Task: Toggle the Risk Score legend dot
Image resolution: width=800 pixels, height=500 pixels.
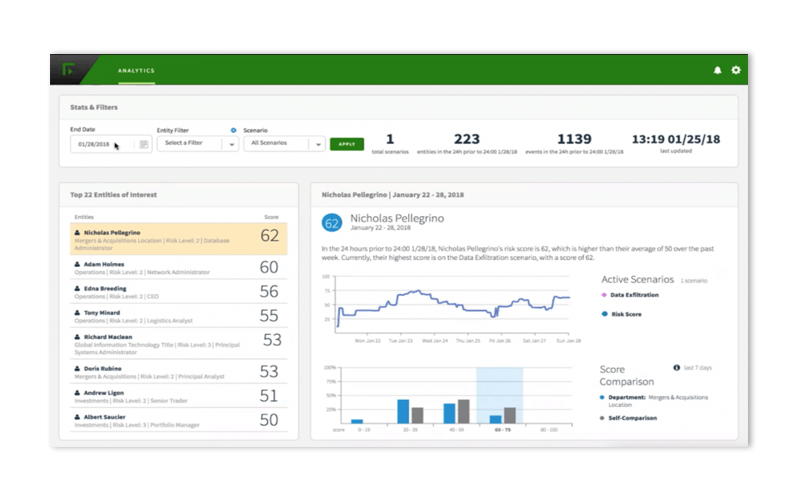Action: [605, 314]
